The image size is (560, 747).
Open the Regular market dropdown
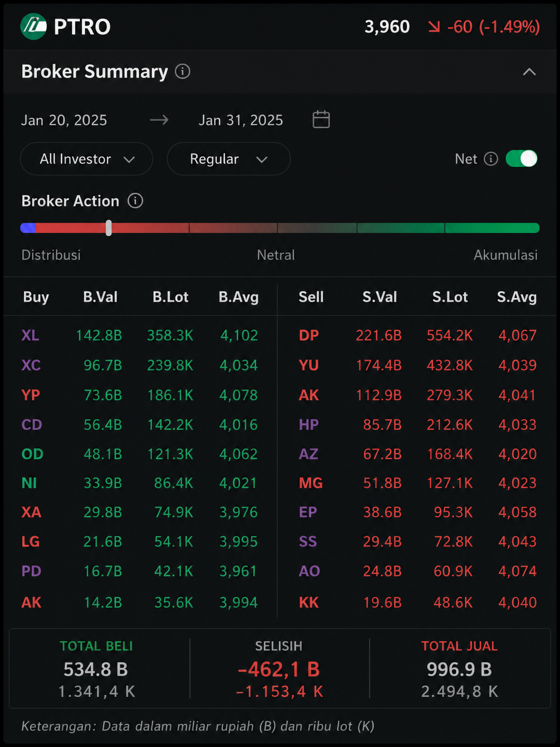pos(228,159)
